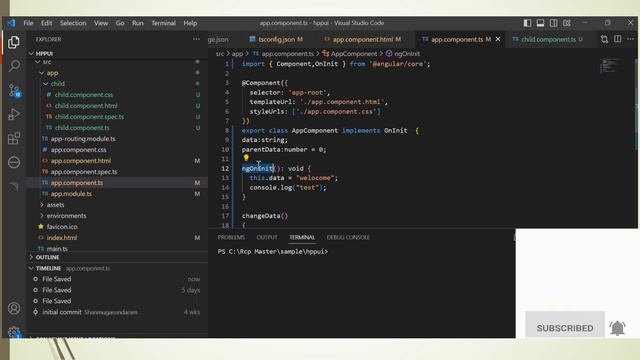The height and width of the screenshot is (360, 640).
Task: Click the notification bell icon
Action: tap(618, 328)
